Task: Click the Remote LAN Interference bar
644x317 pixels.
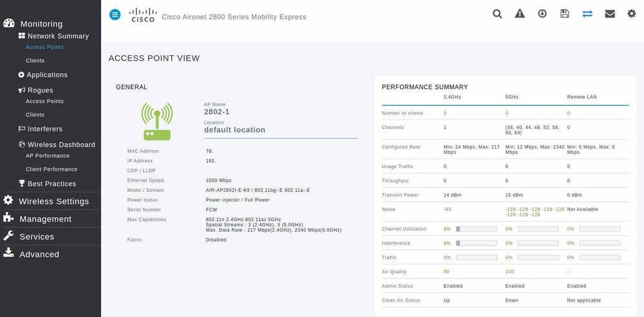Action: click(x=600, y=244)
